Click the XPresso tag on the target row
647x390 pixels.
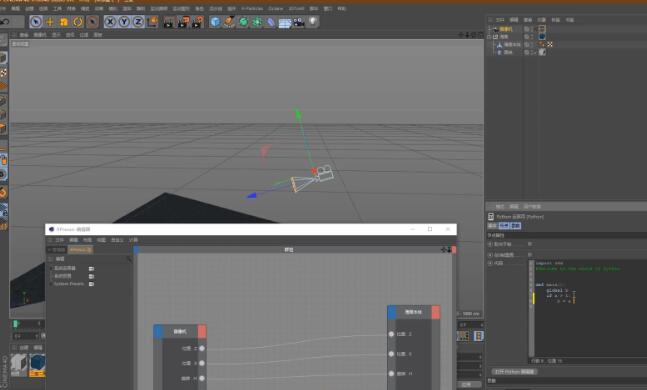[542, 45]
